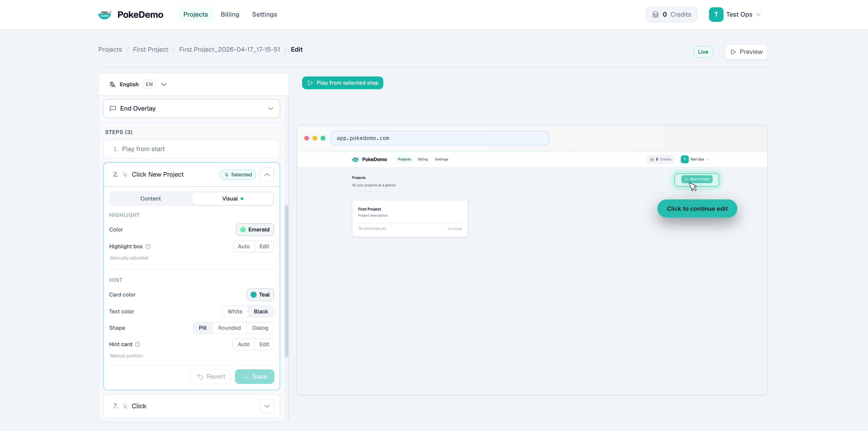Choose the Rounded hint shape
The image size is (868, 431).
tap(229, 328)
